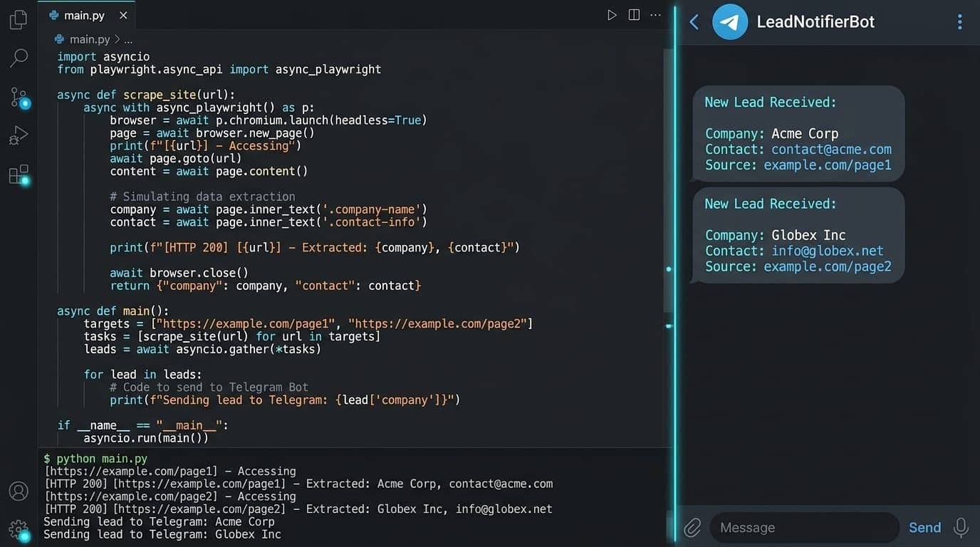Expand the main.py breadcrumb chevron

pyautogui.click(x=118, y=40)
